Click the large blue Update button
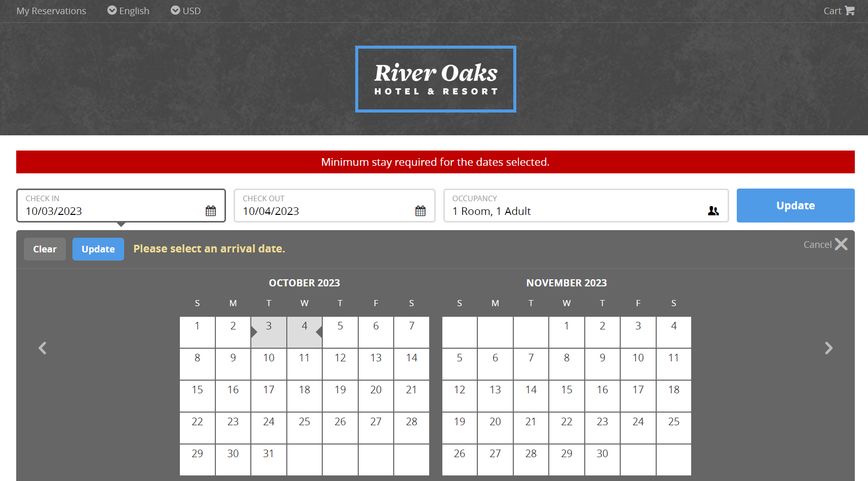 796,205
